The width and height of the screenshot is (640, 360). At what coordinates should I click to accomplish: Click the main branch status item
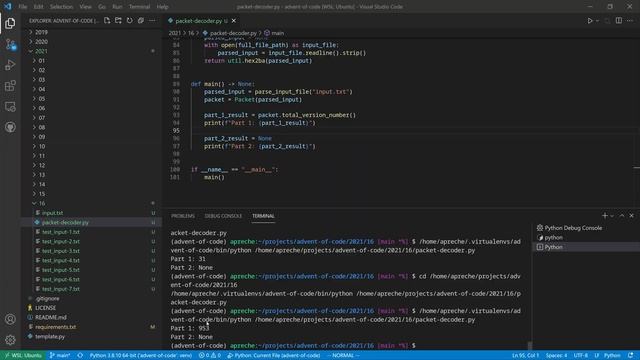pyautogui.click(x=60, y=355)
